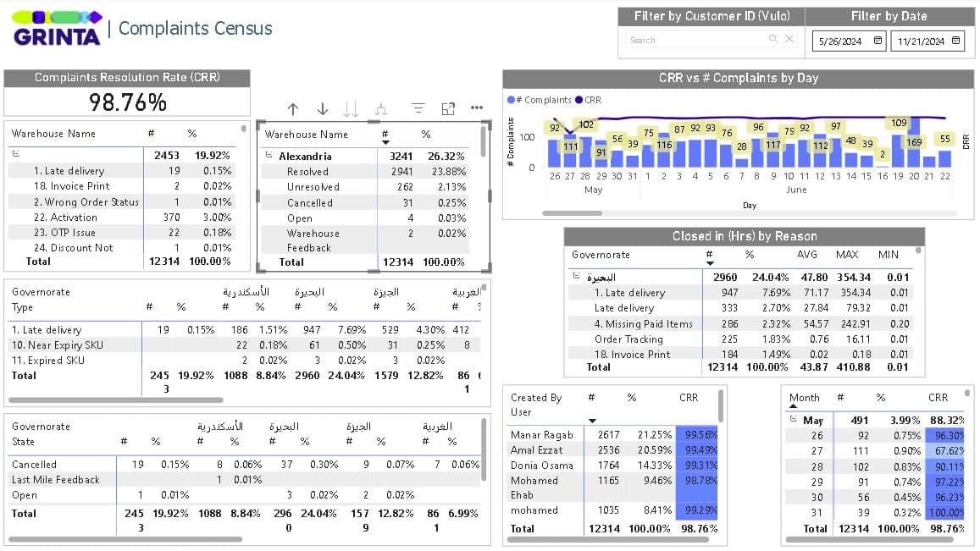This screenshot has width=980, height=551.
Task: Click vertical scrollbar of Alexandria warehouse table
Action: coord(484,141)
